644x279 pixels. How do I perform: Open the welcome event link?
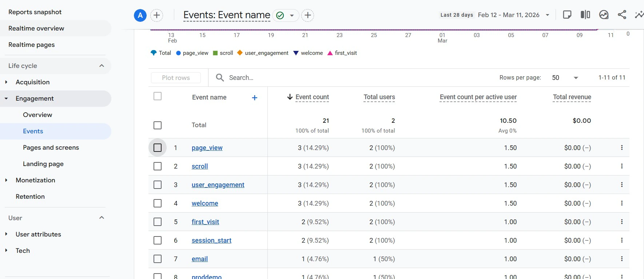[205, 203]
